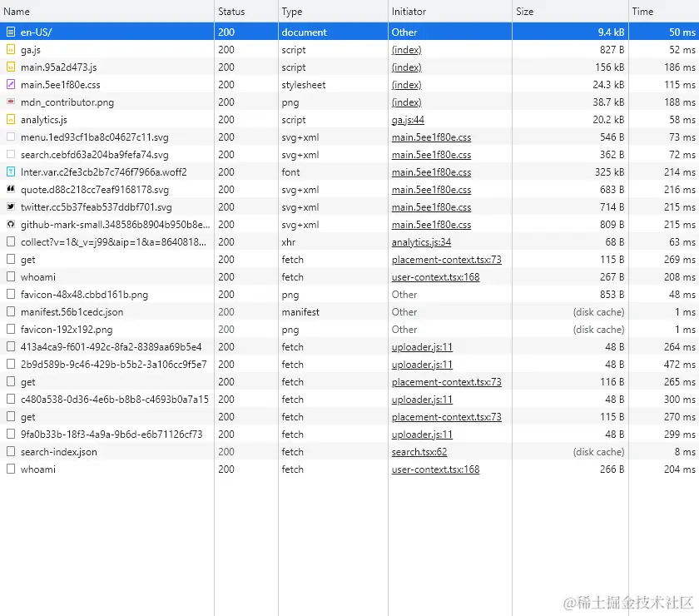Click the 156 kB size cell
This screenshot has width=699, height=616.
tap(570, 67)
